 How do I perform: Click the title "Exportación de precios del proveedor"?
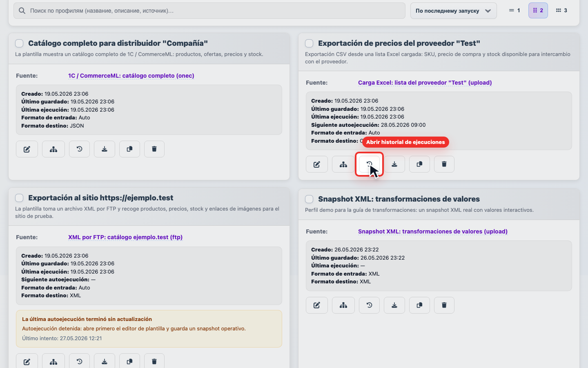pyautogui.click(x=399, y=43)
